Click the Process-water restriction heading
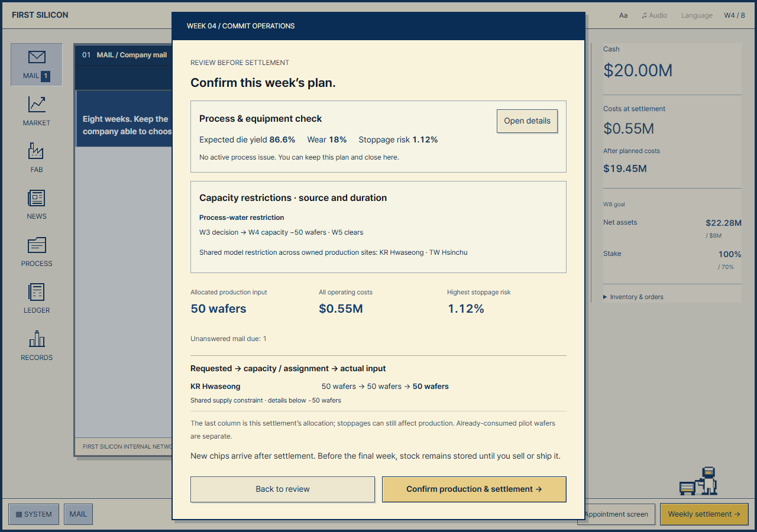 point(241,218)
